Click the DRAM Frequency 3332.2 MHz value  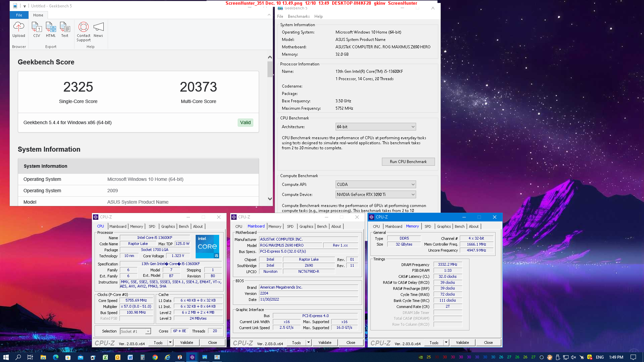click(448, 264)
